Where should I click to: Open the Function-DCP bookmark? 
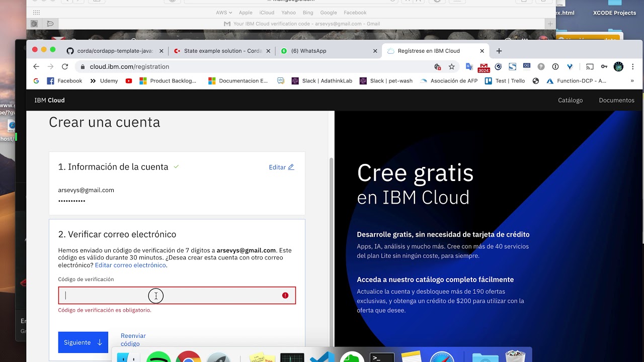pyautogui.click(x=577, y=80)
